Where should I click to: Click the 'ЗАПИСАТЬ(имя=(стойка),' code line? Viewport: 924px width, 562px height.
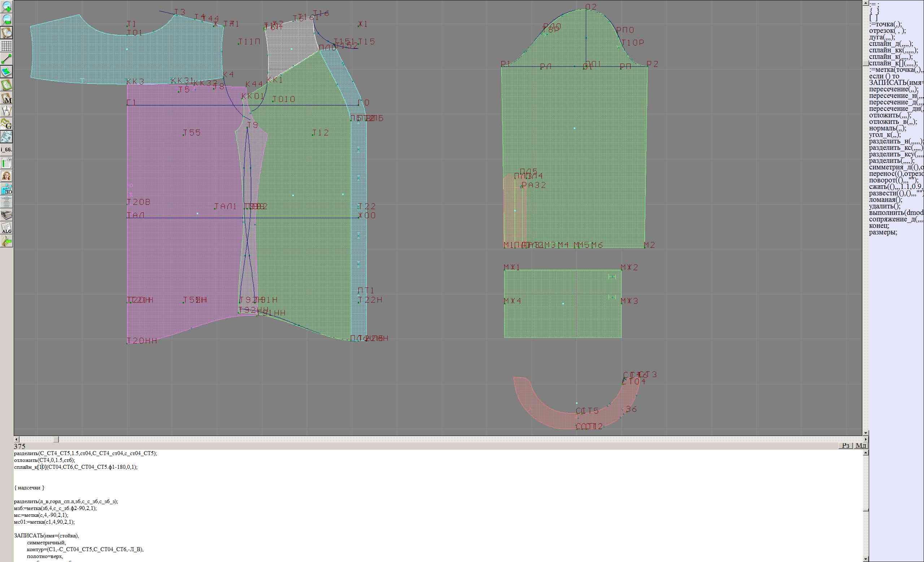tap(47, 536)
